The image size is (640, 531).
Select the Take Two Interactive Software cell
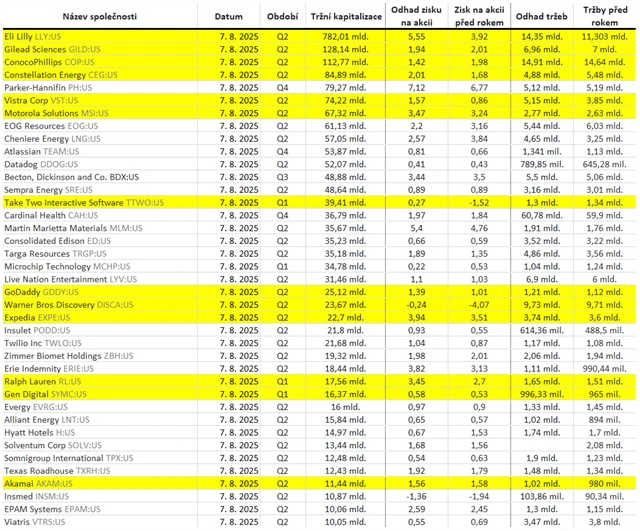point(100,202)
